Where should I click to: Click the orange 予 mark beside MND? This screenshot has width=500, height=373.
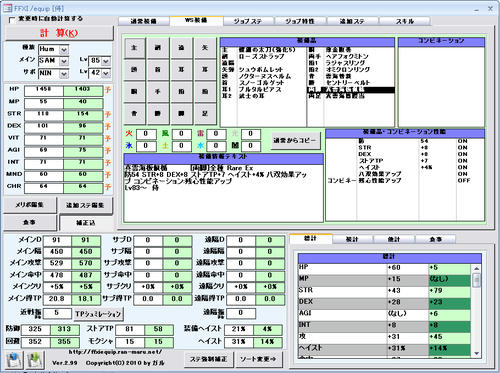108,175
